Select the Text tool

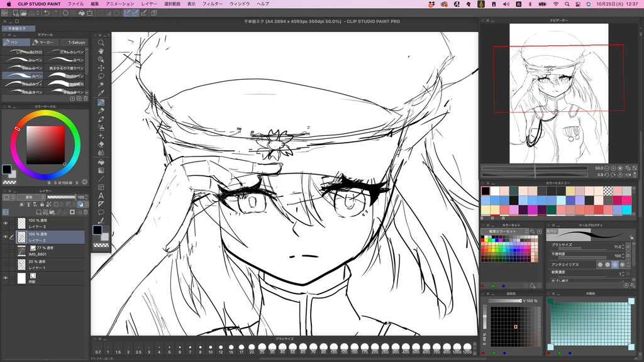[x=101, y=196]
